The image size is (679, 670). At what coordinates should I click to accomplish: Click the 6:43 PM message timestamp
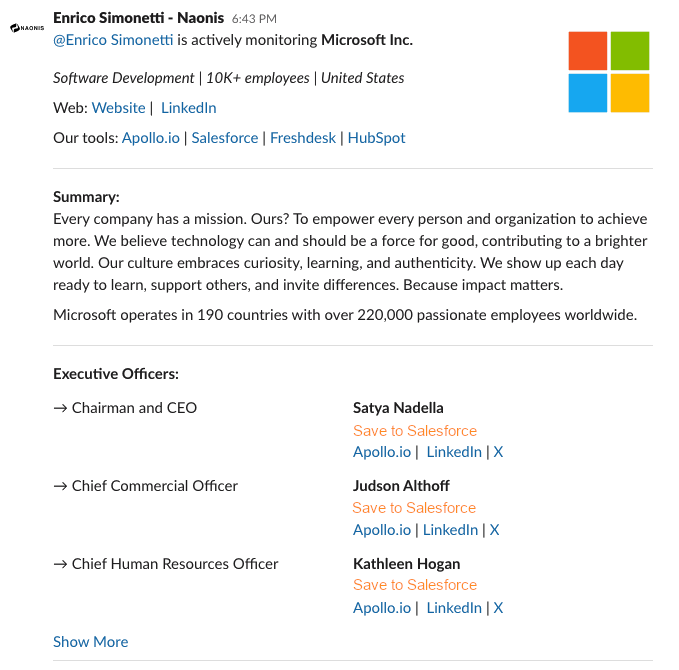[254, 19]
